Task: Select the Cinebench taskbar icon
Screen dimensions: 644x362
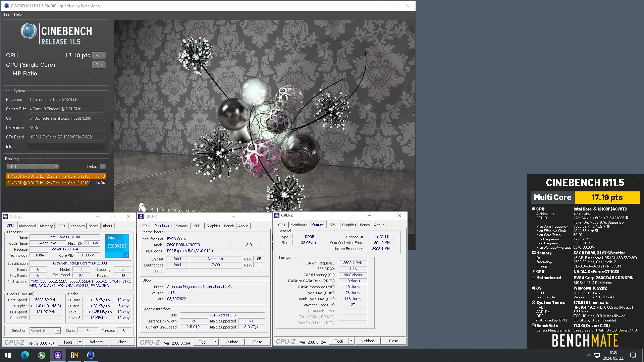Action: pyautogui.click(x=91, y=355)
